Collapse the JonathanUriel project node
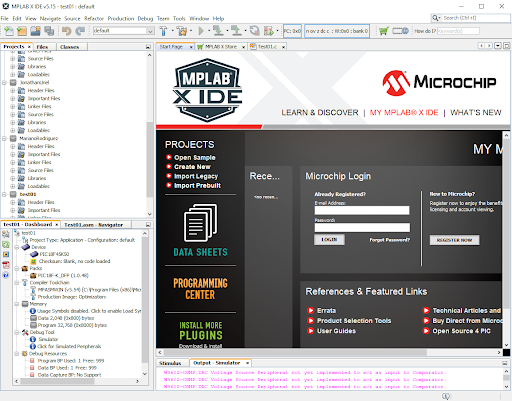 (5, 82)
